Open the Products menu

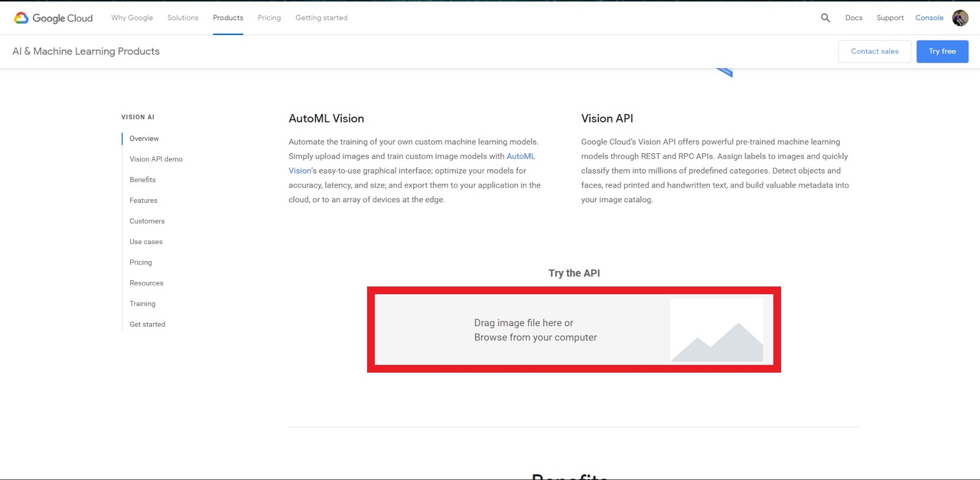(228, 18)
